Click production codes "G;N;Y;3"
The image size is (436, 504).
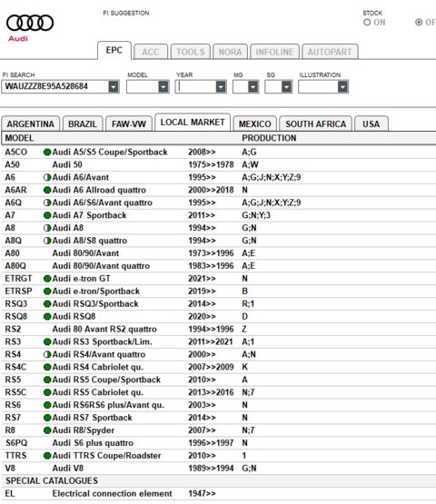click(x=256, y=215)
